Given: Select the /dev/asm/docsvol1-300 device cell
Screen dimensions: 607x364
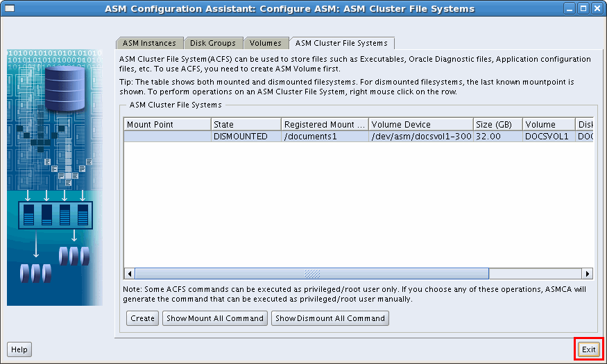Looking at the screenshot, I should click(421, 136).
